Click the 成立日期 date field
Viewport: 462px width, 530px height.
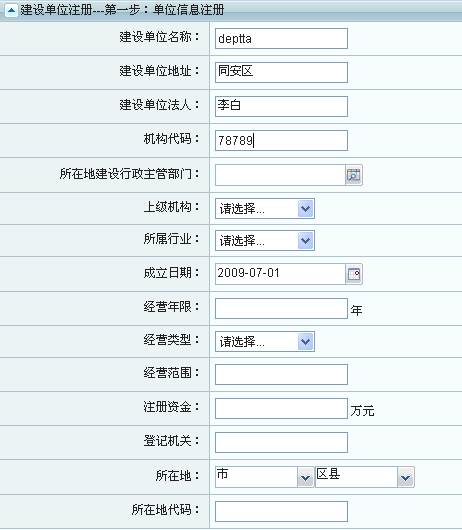pos(280,274)
